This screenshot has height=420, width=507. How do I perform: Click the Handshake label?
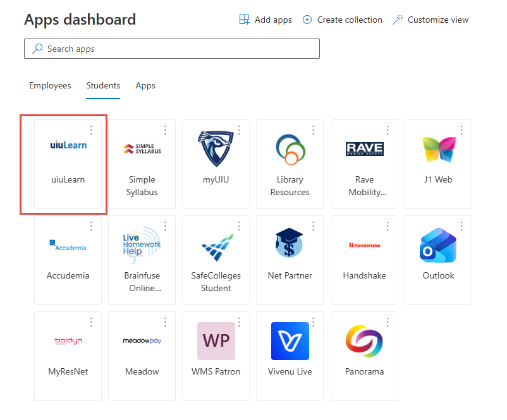(364, 275)
